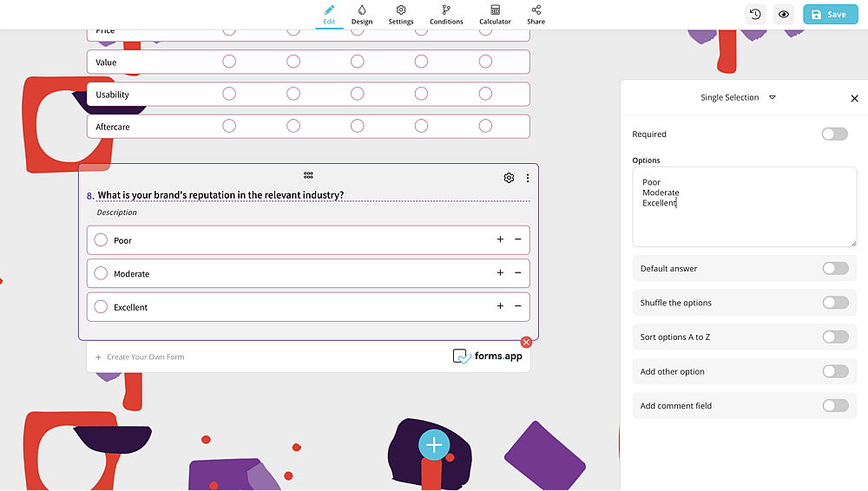Select fourth rating circle in Usability row

pyautogui.click(x=421, y=94)
